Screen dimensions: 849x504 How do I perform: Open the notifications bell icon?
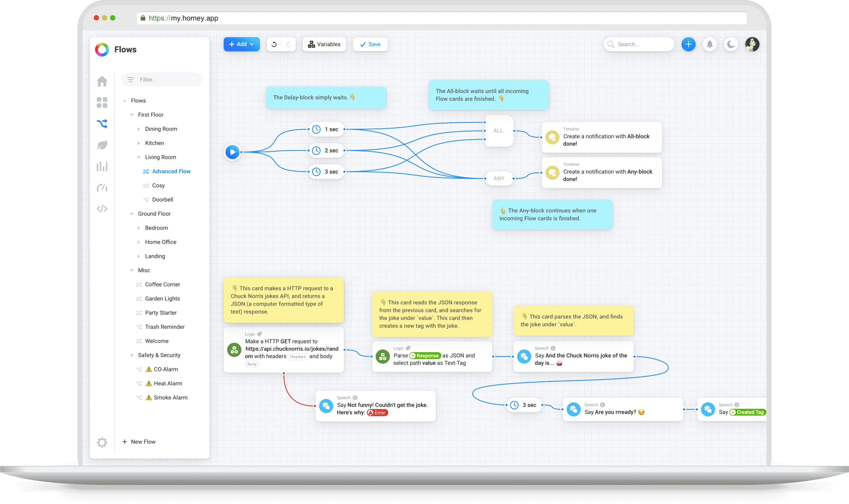click(x=709, y=44)
